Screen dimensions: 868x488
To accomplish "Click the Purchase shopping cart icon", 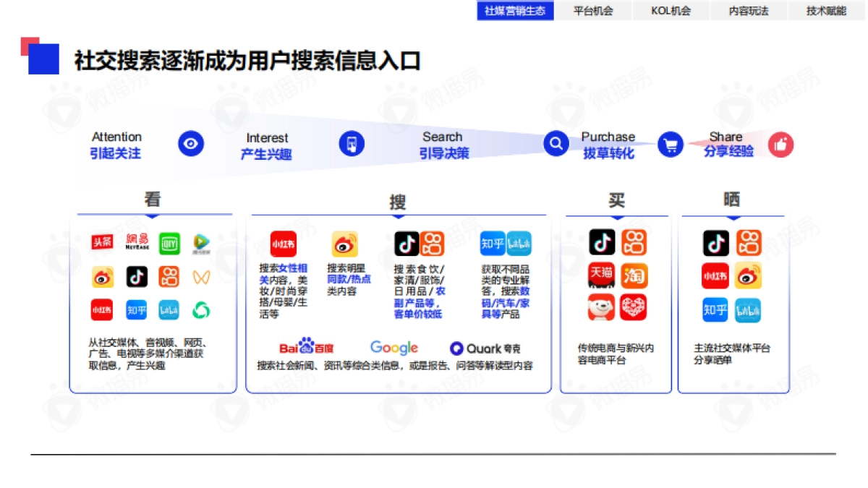I will 671,144.
